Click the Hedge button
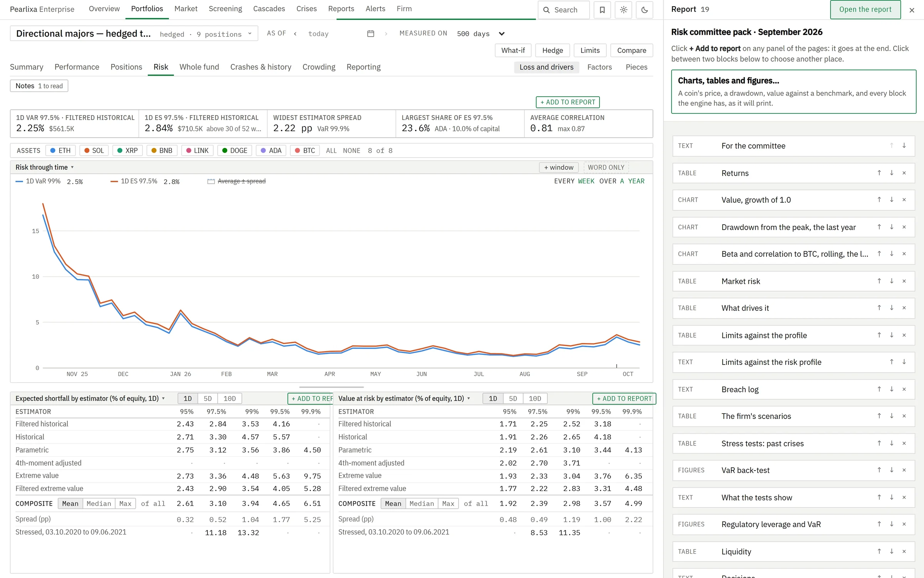This screenshot has height=578, width=924. click(552, 50)
